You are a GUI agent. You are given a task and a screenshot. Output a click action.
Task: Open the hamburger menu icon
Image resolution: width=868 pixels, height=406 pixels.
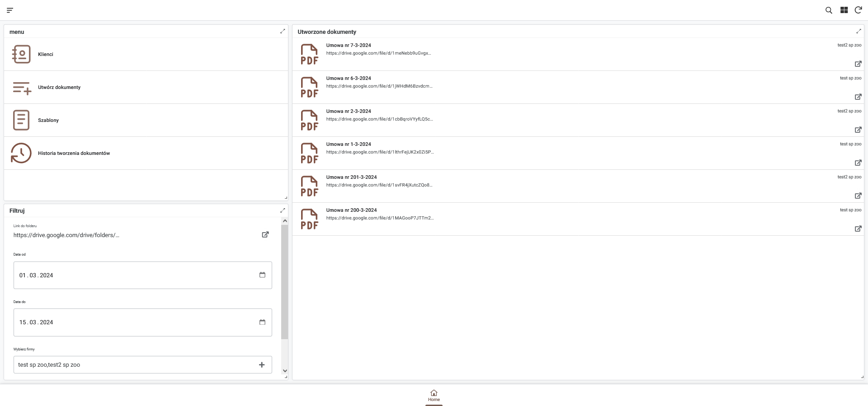[x=10, y=10]
